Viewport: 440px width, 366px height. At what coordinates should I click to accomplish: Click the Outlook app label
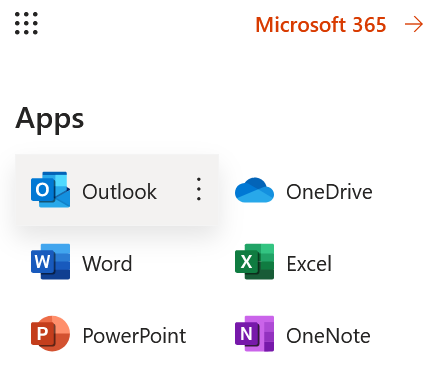119,192
